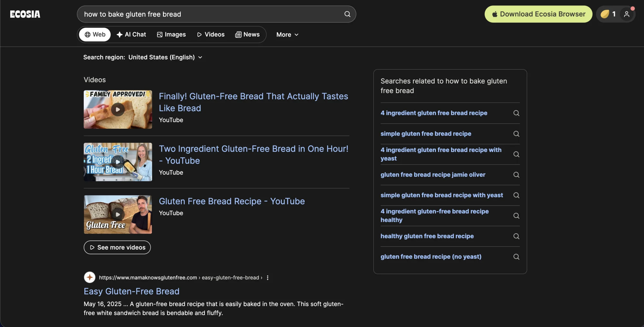644x327 pixels.
Task: Open the Videos search tab
Action: click(211, 34)
